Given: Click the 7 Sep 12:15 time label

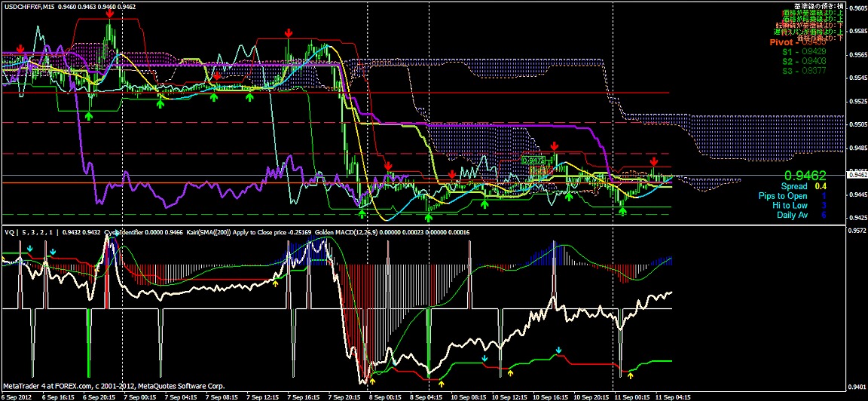Looking at the screenshot, I should coord(261,396).
